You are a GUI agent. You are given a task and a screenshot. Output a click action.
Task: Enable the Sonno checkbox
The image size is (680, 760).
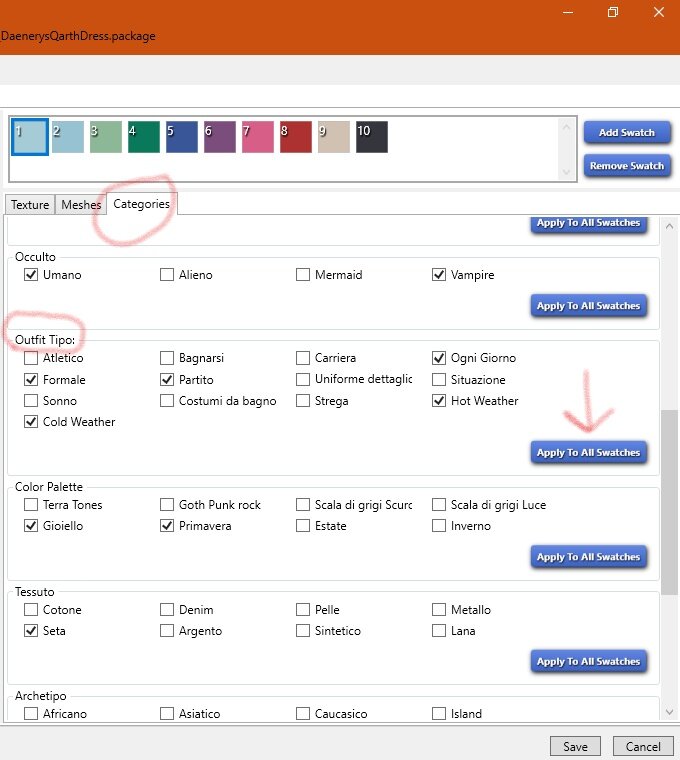(31, 401)
